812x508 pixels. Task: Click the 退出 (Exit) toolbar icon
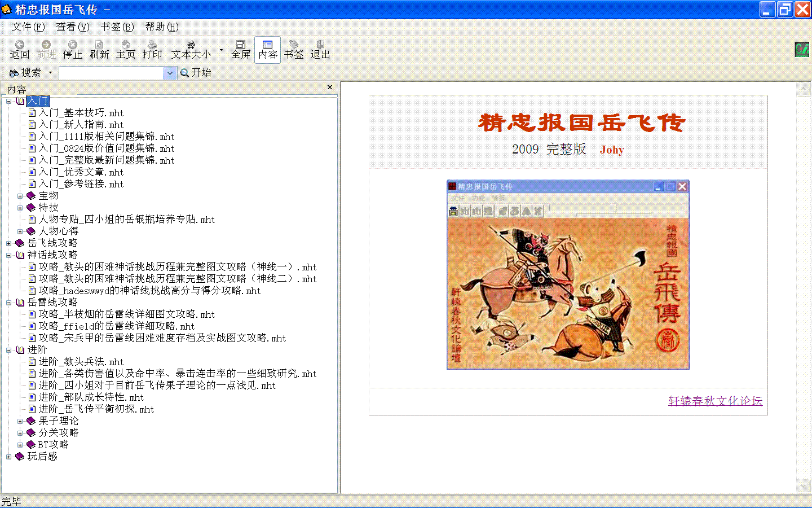(320, 50)
